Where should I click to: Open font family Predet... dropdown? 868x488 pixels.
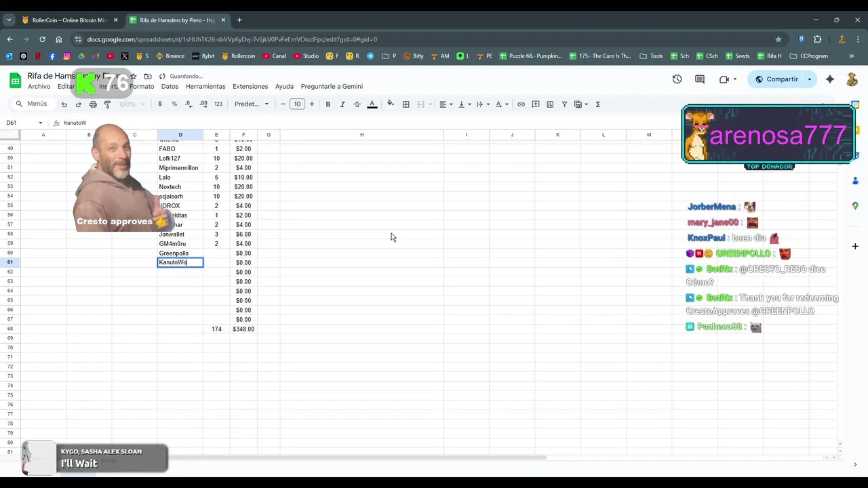[251, 104]
